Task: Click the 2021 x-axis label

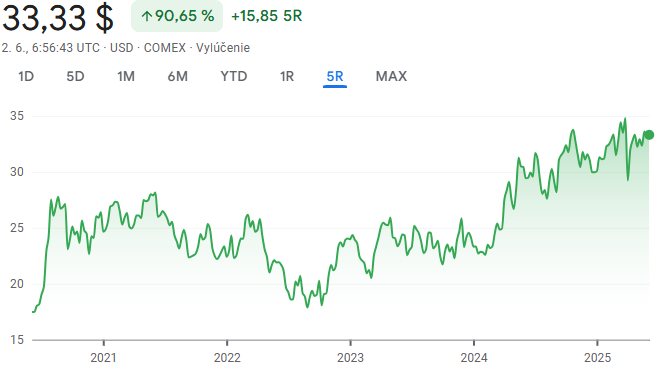Action: (103, 358)
